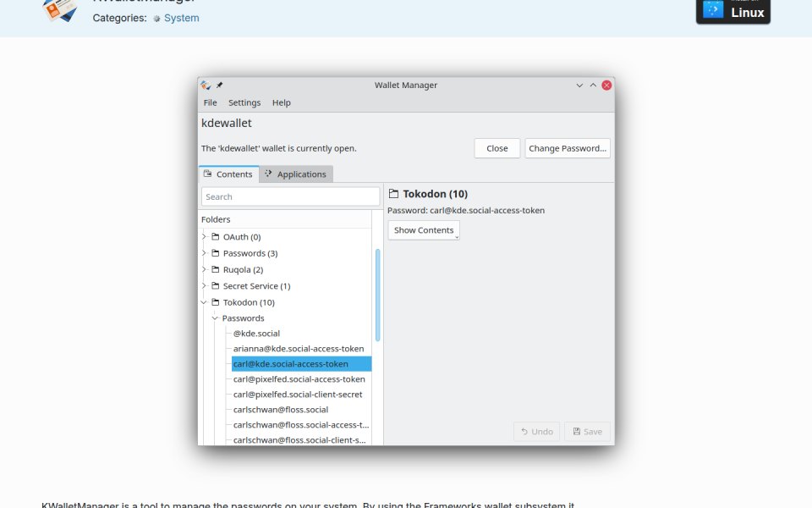This screenshot has height=508, width=812.
Task: Expand the OAuth (0) folder
Action: (x=204, y=237)
